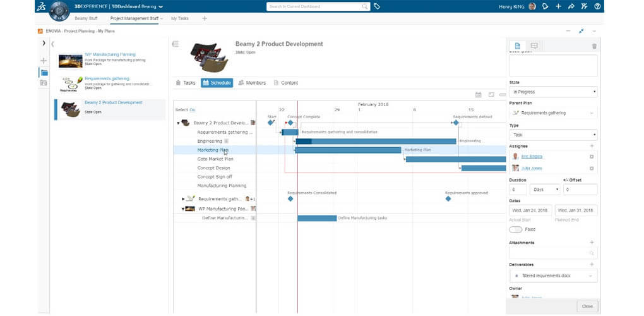Toggle the Fixed switch
Image resolution: width=644 pixels, height=316 pixels.
point(516,229)
